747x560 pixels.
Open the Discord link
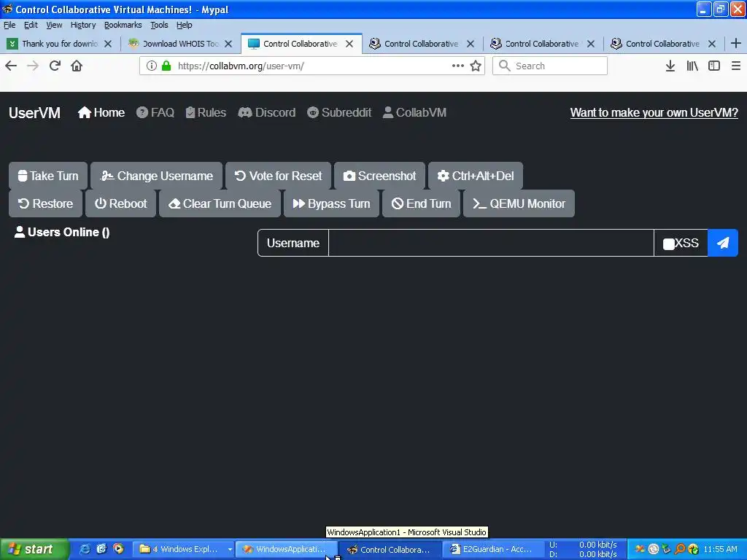tap(267, 112)
